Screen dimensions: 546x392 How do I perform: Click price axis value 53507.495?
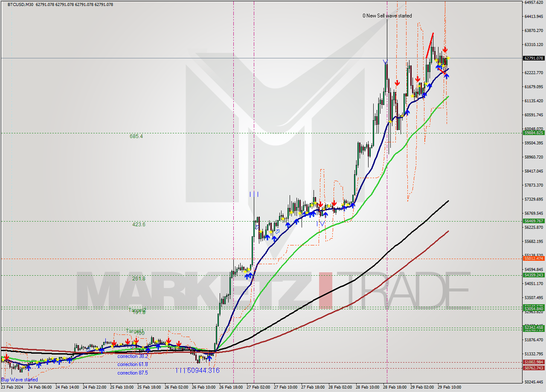pos(534,298)
